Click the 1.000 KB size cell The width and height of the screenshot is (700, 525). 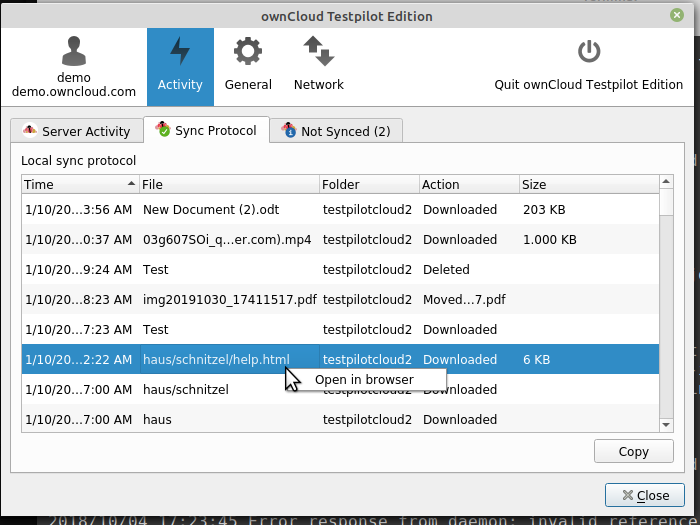pos(589,239)
